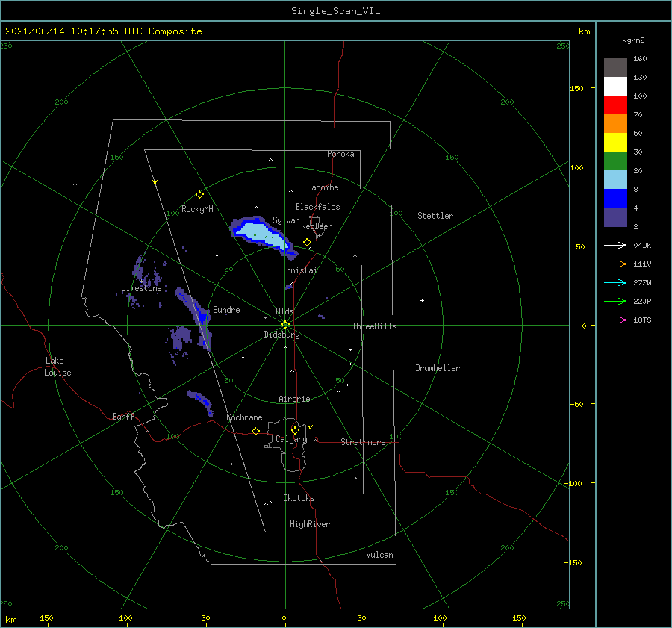Click the green 30 kg/m2 legend swatch
The width and height of the screenshot is (672, 628).
tap(615, 161)
